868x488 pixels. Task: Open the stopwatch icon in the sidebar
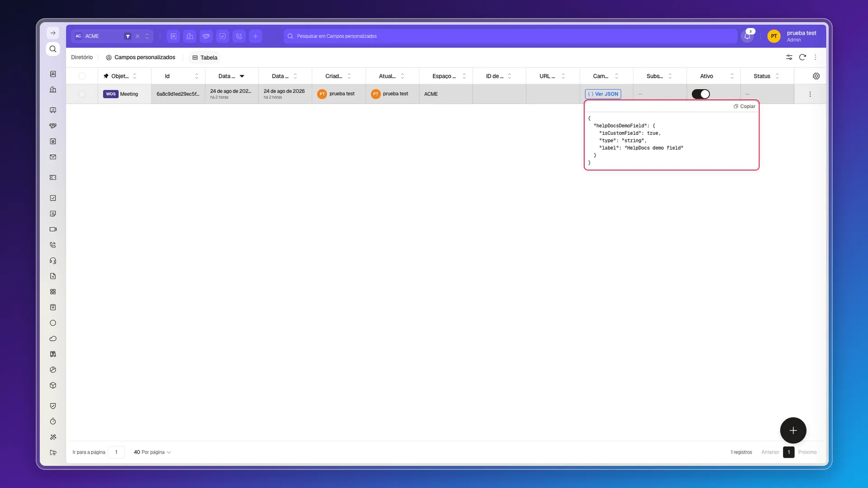click(53, 422)
